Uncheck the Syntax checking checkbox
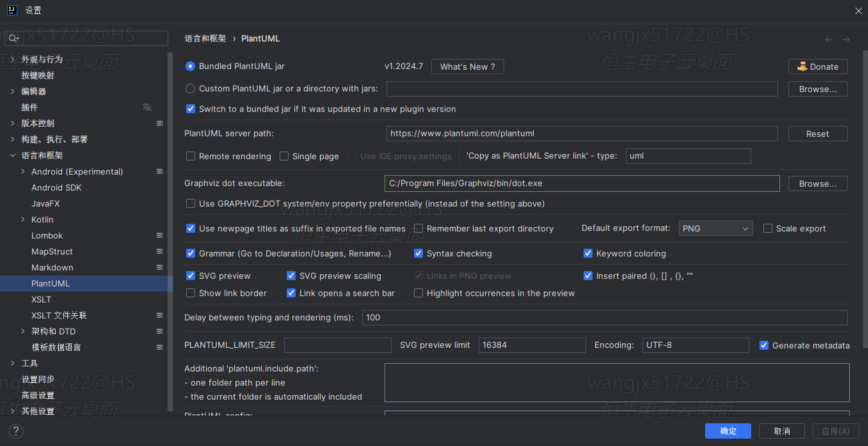868x446 pixels. 418,254
